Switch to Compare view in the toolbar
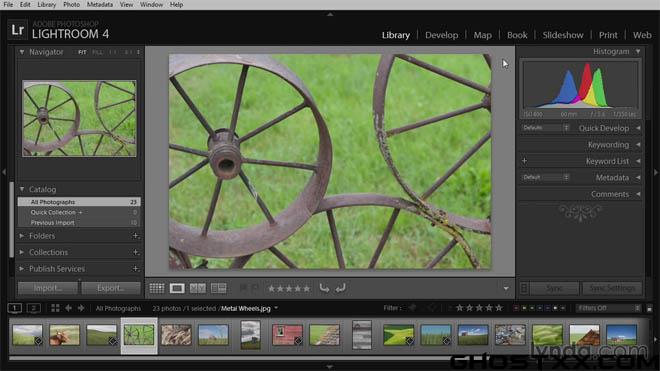 tap(197, 288)
